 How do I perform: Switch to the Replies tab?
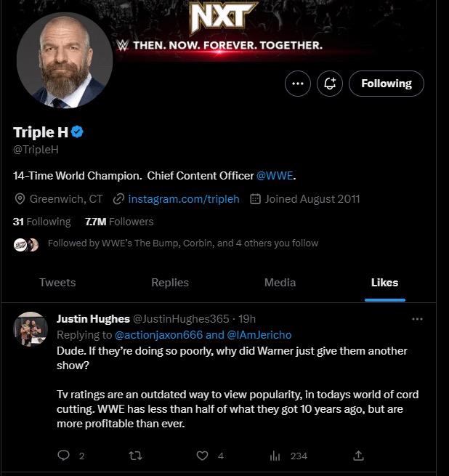(170, 283)
